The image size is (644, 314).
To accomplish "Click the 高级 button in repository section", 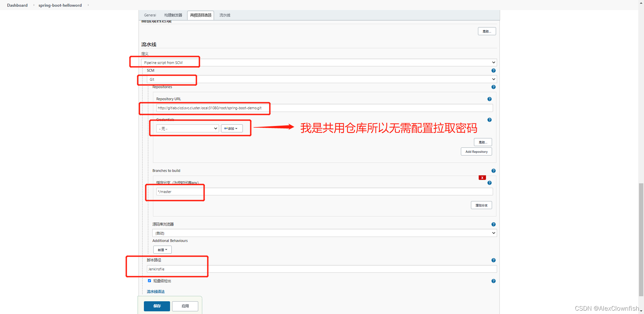I will pos(483,142).
